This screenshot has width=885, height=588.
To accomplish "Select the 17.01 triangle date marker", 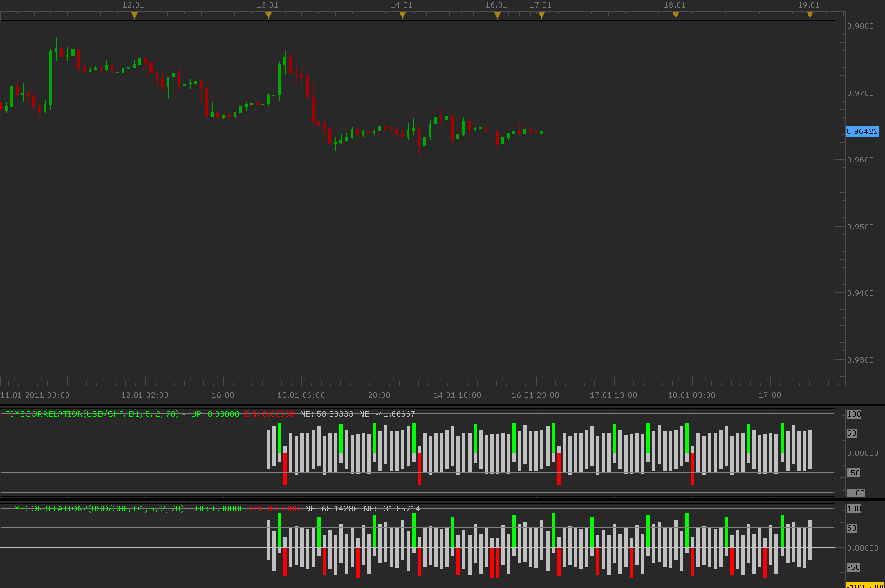I will click(x=541, y=15).
